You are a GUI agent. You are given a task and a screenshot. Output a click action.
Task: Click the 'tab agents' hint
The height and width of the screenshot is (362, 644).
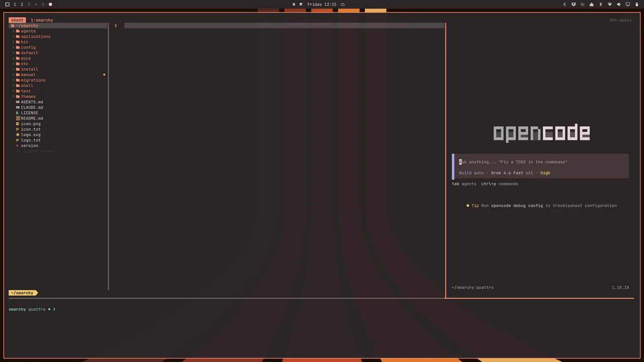464,184
